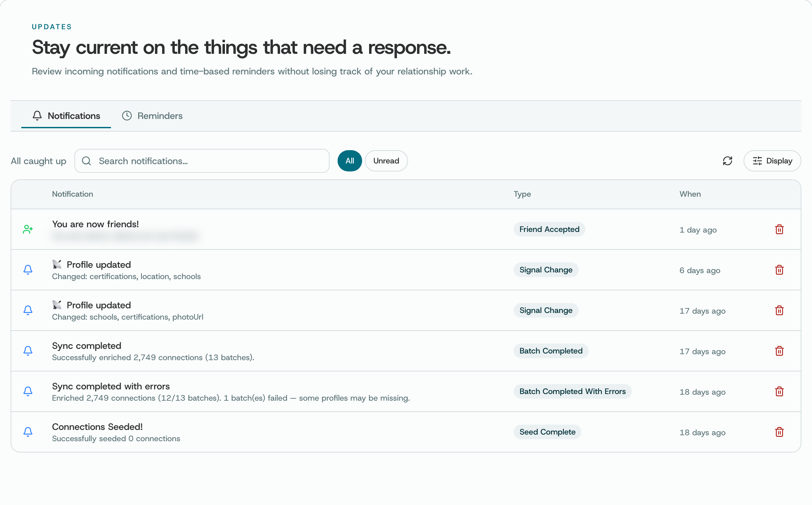Click the '6 days ago' timestamp

[699, 270]
